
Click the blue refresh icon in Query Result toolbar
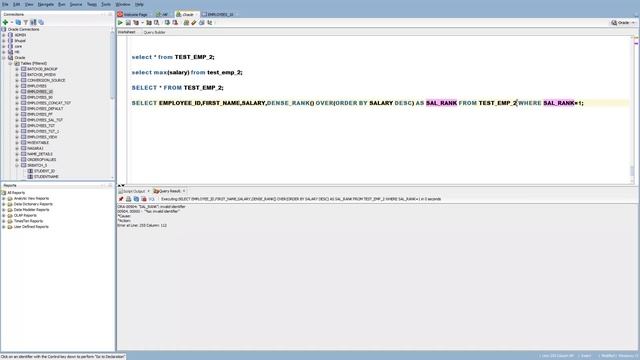point(136,199)
